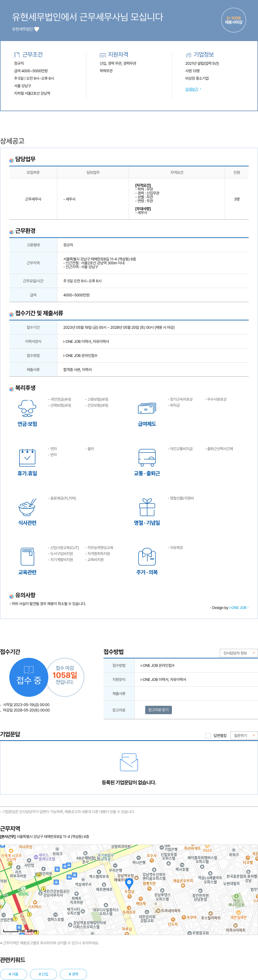Click the 휴가.휴일 calendar icon
258x980 pixels.
click(x=27, y=457)
